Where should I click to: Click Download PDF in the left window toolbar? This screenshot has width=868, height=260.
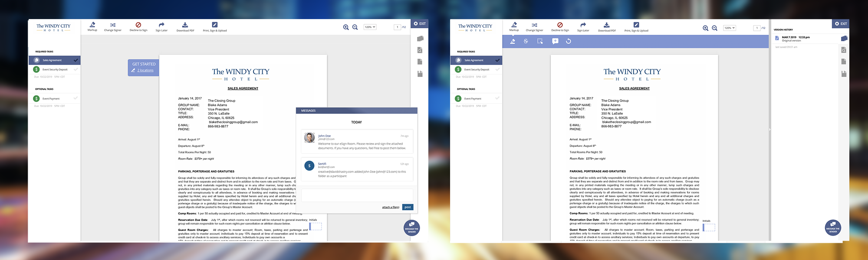(x=185, y=27)
